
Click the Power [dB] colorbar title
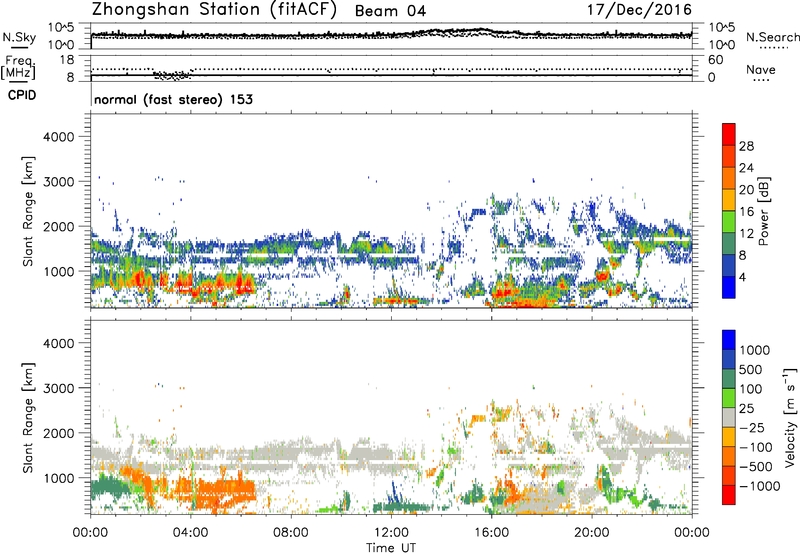(763, 211)
